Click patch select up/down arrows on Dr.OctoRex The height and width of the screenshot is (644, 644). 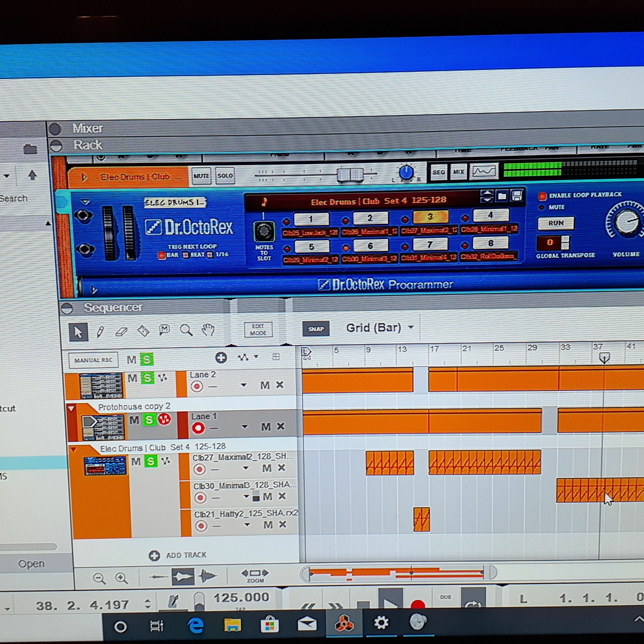click(x=487, y=196)
